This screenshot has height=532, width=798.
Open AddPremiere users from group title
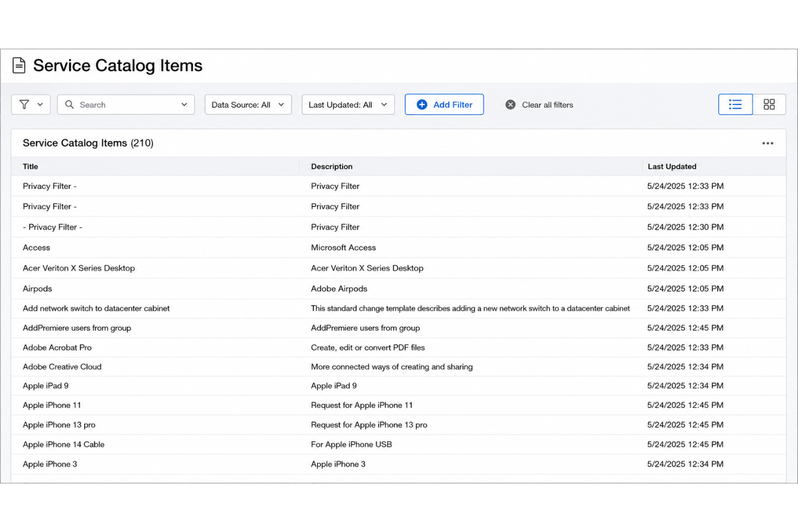pyautogui.click(x=77, y=328)
